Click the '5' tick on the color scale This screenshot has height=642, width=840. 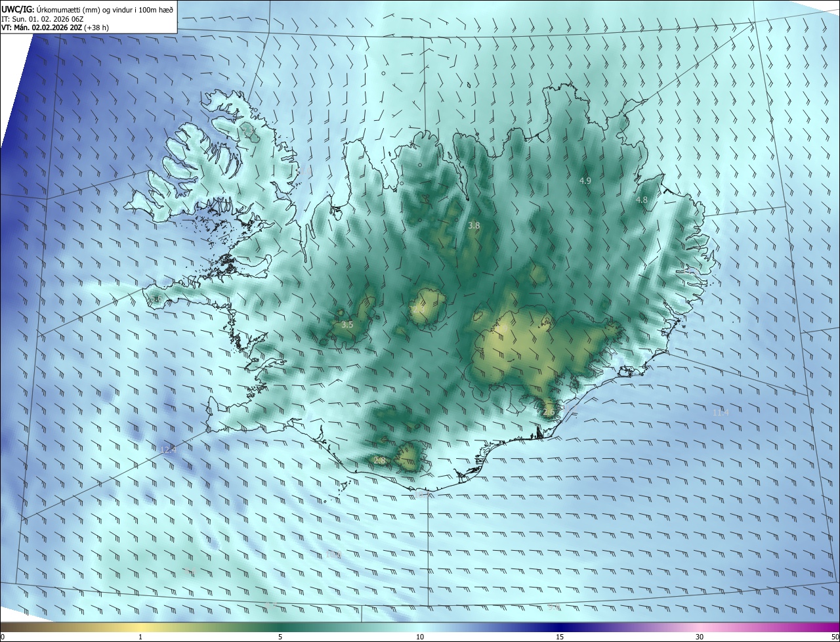coord(280,637)
